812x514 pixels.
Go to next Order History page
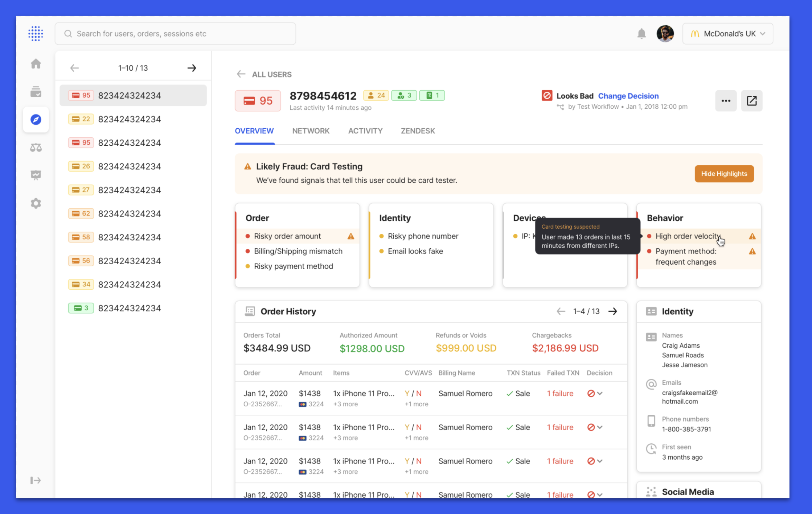click(612, 311)
